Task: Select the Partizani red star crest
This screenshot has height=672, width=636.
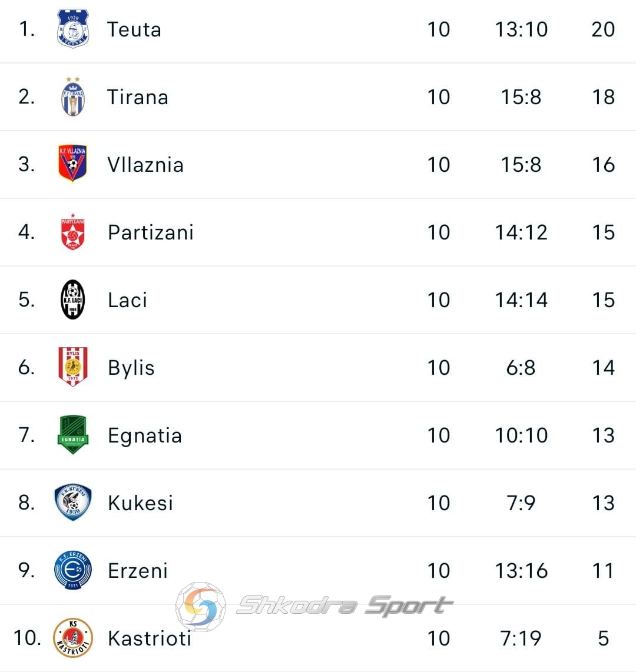Action: (73, 232)
